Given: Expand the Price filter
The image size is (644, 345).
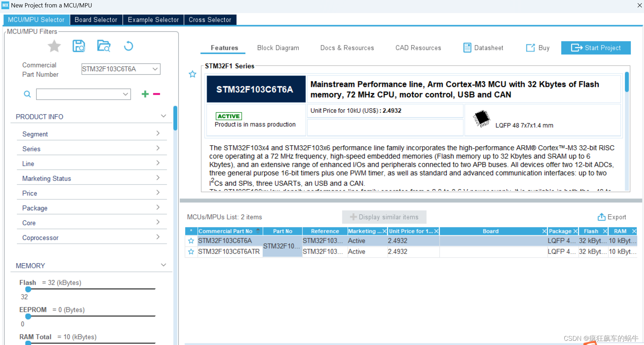Looking at the screenshot, I should point(158,193).
